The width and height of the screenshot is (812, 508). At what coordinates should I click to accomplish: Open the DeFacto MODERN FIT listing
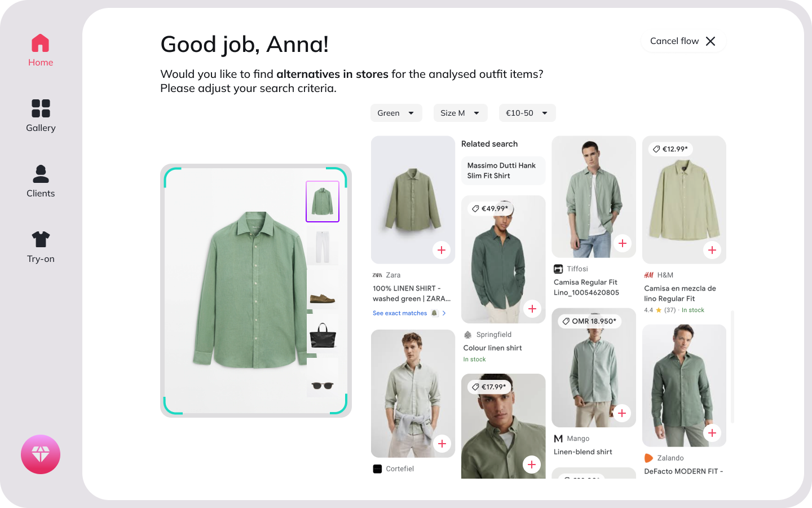click(x=683, y=471)
